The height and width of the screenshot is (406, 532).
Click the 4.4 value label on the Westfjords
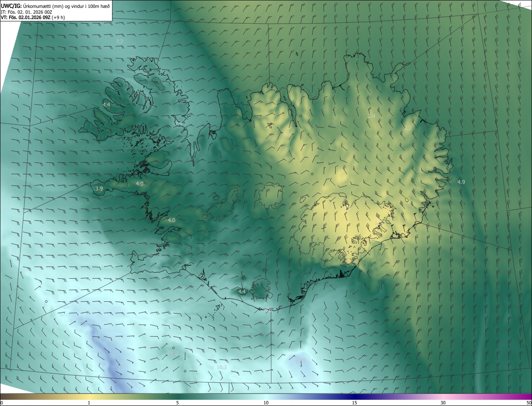click(x=106, y=105)
